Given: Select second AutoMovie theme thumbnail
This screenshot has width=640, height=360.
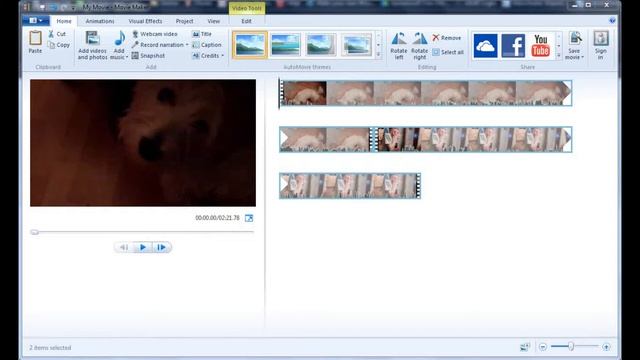Looking at the screenshot, I should 285,45.
